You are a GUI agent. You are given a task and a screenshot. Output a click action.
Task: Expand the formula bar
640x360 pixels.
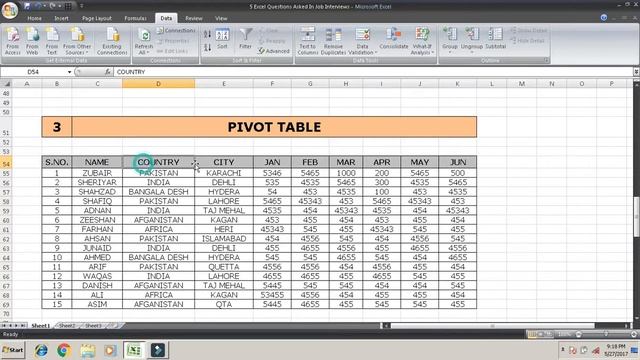(x=636, y=72)
